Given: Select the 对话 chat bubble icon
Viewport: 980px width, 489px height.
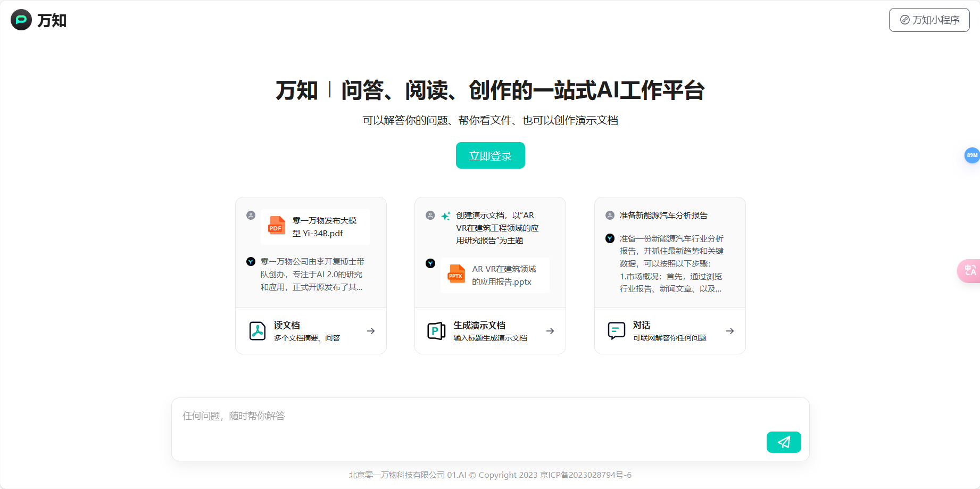Looking at the screenshot, I should [x=616, y=330].
